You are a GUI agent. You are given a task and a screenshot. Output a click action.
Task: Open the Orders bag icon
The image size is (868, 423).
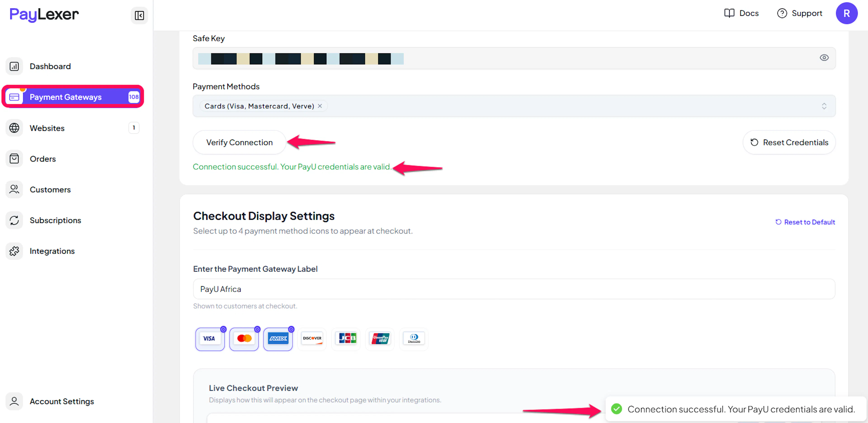click(x=14, y=159)
